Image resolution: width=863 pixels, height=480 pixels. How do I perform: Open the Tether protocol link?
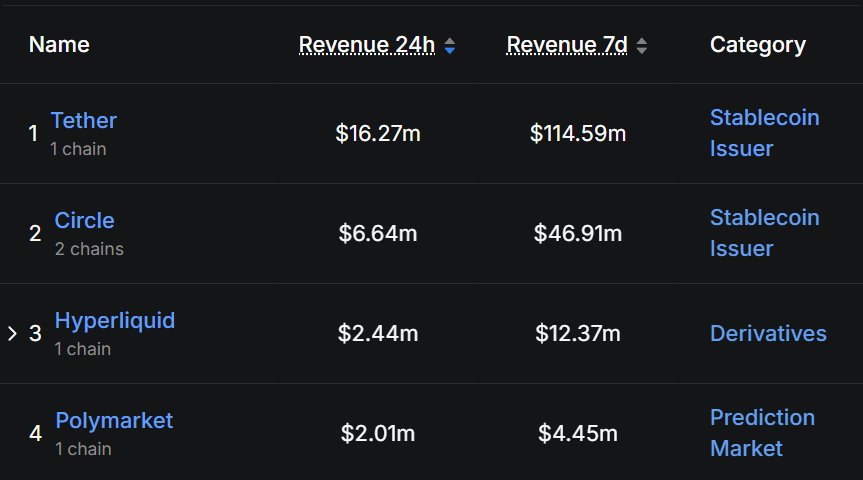coord(83,121)
